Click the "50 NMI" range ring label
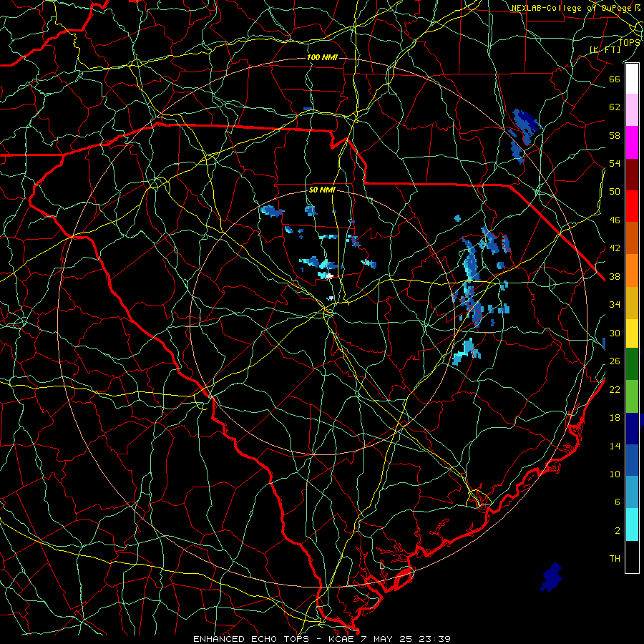The image size is (644, 644). click(322, 190)
